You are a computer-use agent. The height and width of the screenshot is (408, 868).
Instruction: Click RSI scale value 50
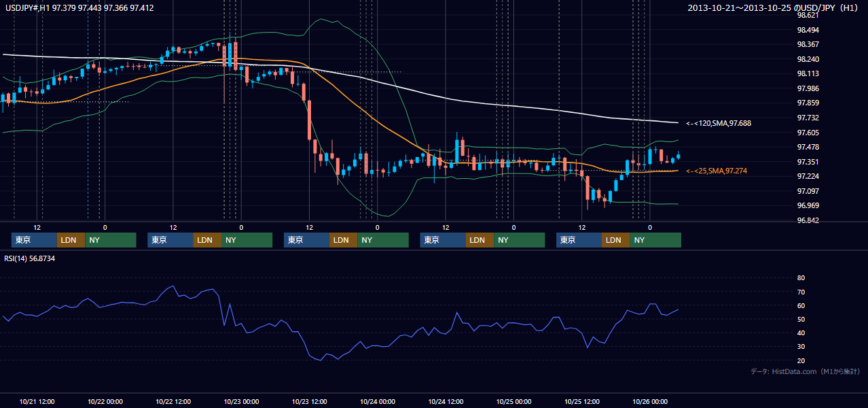pos(801,319)
